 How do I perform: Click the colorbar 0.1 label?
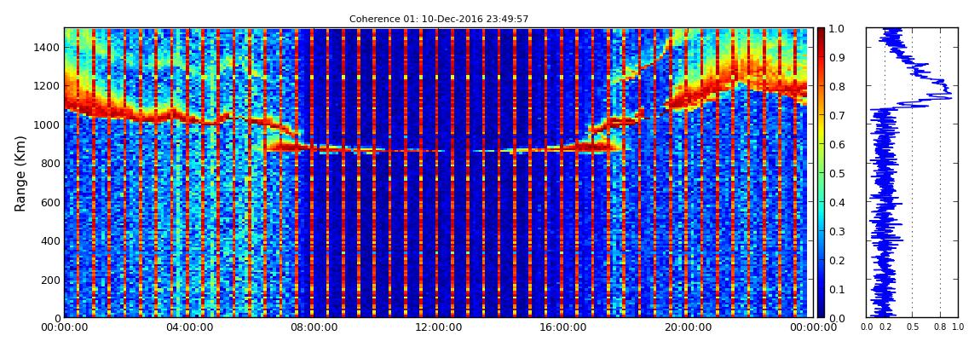(x=837, y=290)
